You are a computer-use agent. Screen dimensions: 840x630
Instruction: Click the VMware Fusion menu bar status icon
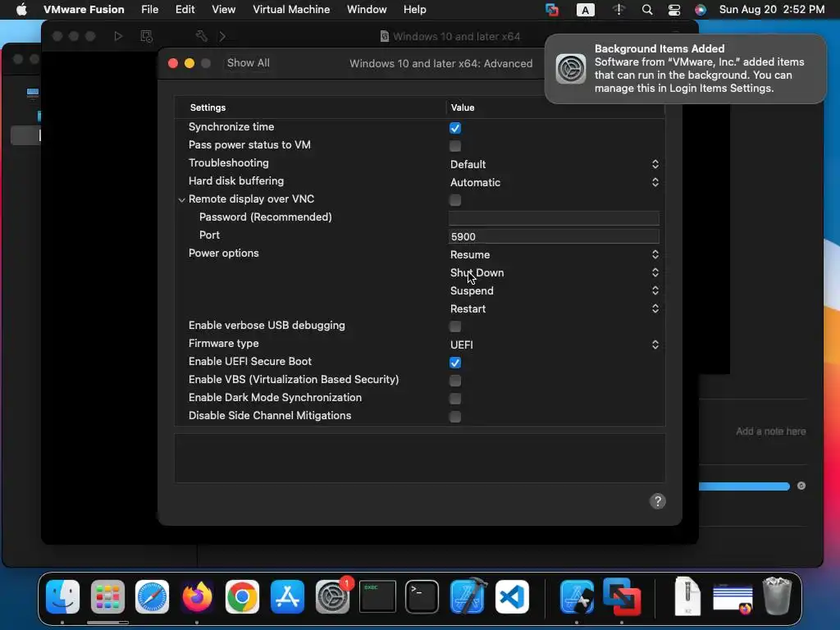click(552, 10)
